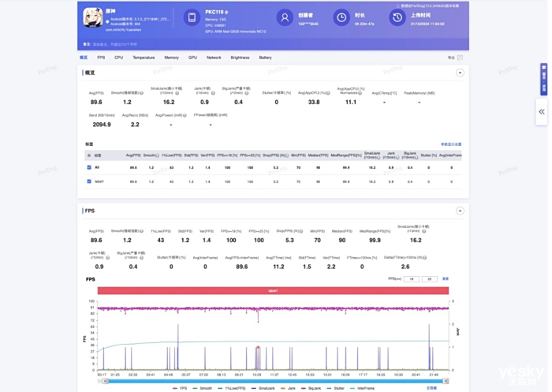552x392 pixels.
Task: Click the blue parameter settings link above table
Action: click(451, 144)
